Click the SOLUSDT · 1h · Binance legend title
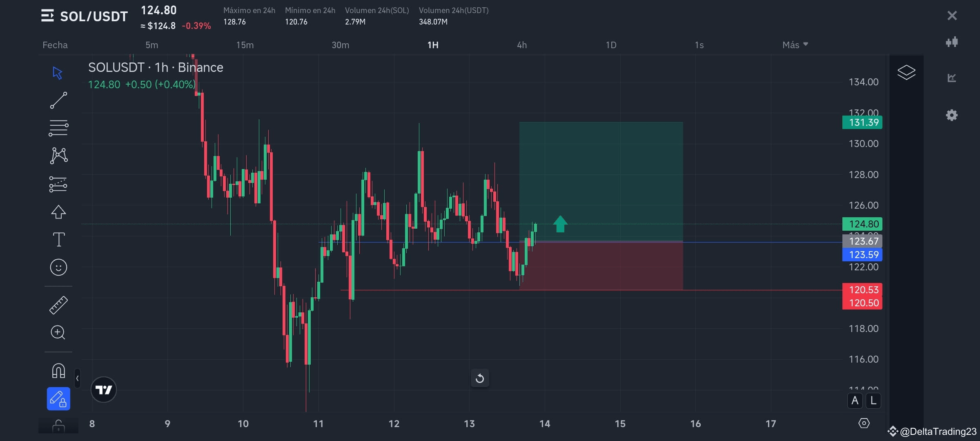 156,67
